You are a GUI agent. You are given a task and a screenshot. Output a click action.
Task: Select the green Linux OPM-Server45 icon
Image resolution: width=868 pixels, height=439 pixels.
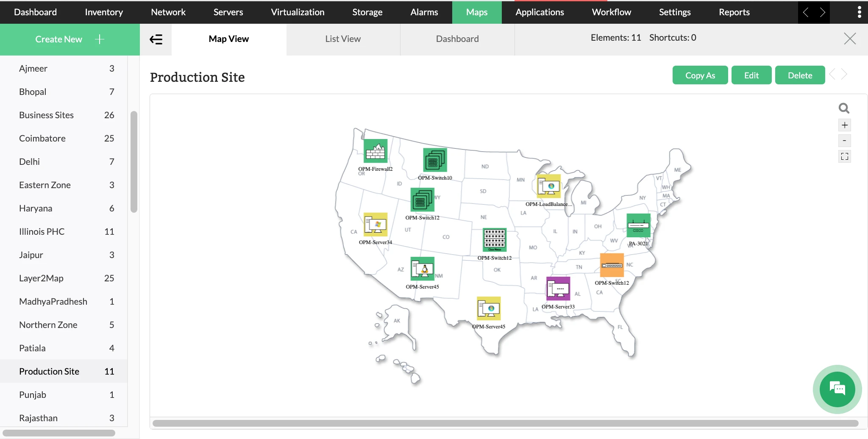click(422, 269)
